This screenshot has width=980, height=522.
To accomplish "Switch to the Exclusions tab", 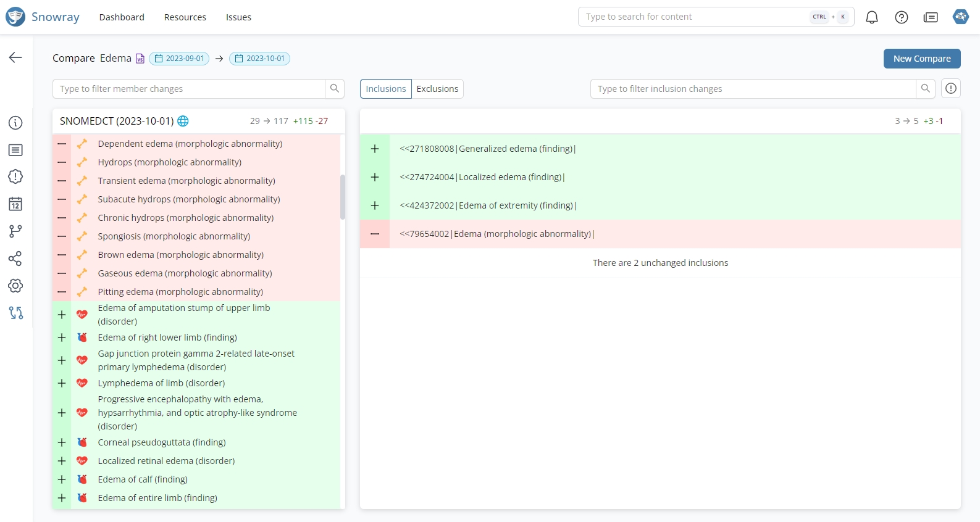I will (437, 89).
